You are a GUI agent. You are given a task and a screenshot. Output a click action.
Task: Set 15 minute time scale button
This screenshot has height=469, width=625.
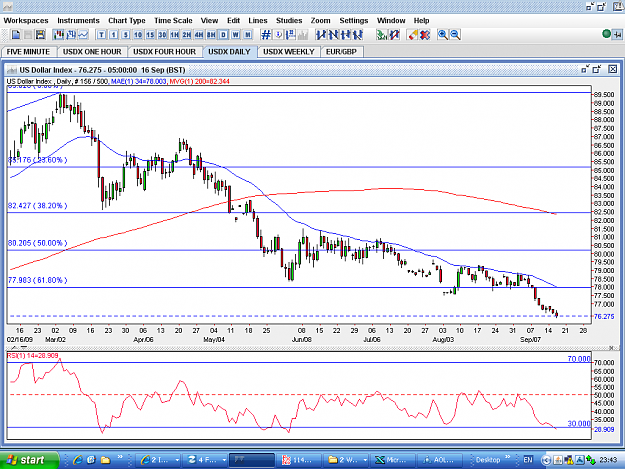click(x=150, y=35)
